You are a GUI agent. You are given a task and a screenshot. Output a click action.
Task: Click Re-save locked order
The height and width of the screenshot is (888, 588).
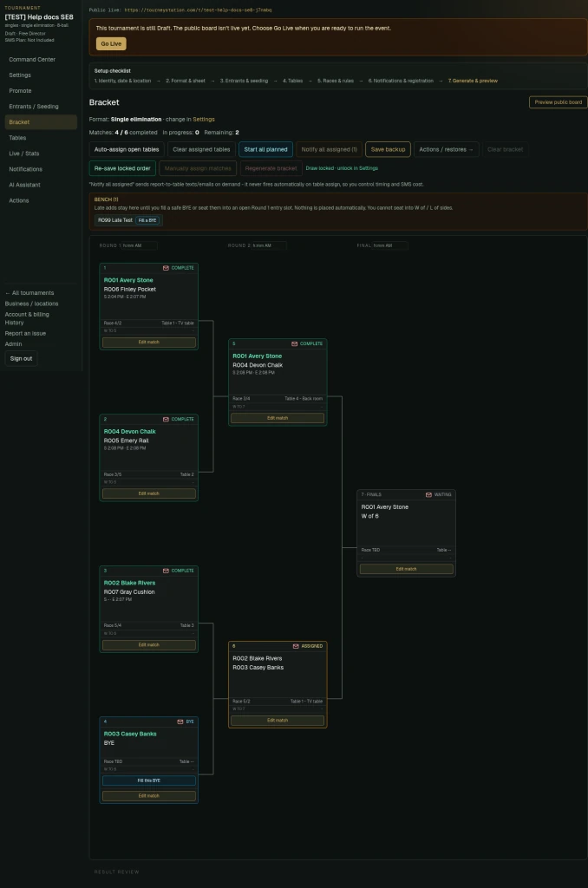coord(122,168)
